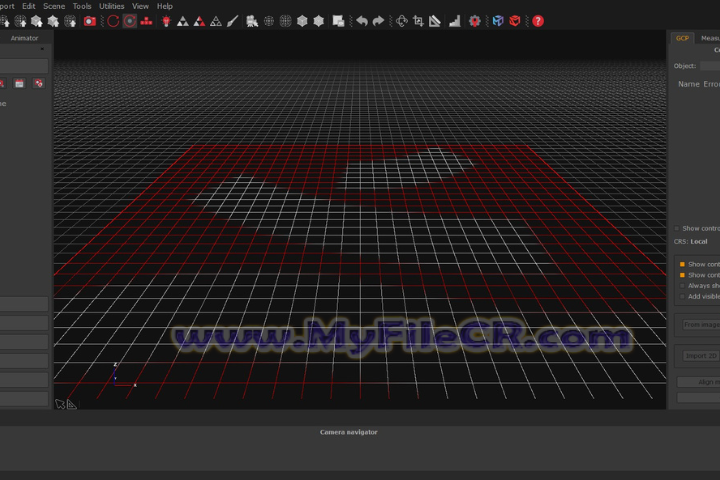The image size is (720, 480).
Task: Toggle the highlighted orbit-around-pivot icon
Action: (130, 21)
